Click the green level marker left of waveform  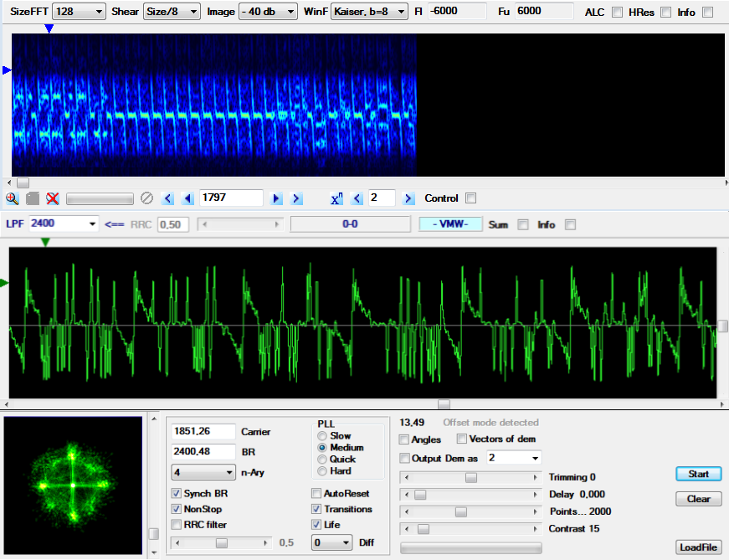4,283
